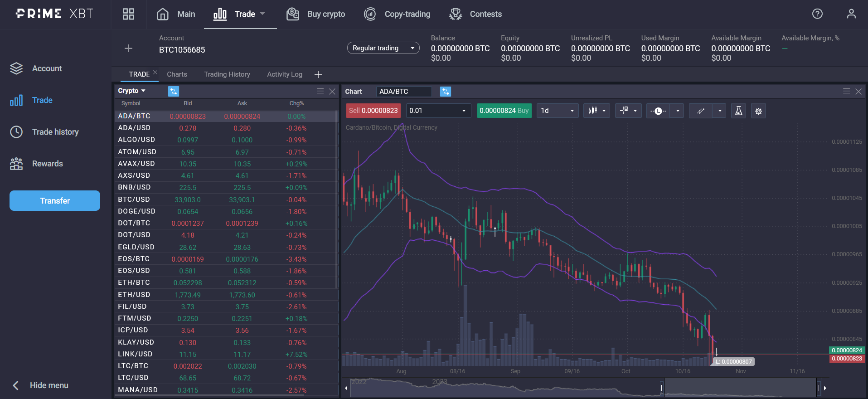Viewport: 868px width, 399px height.
Task: Click the right navigator range handle
Action: pyautogui.click(x=819, y=388)
